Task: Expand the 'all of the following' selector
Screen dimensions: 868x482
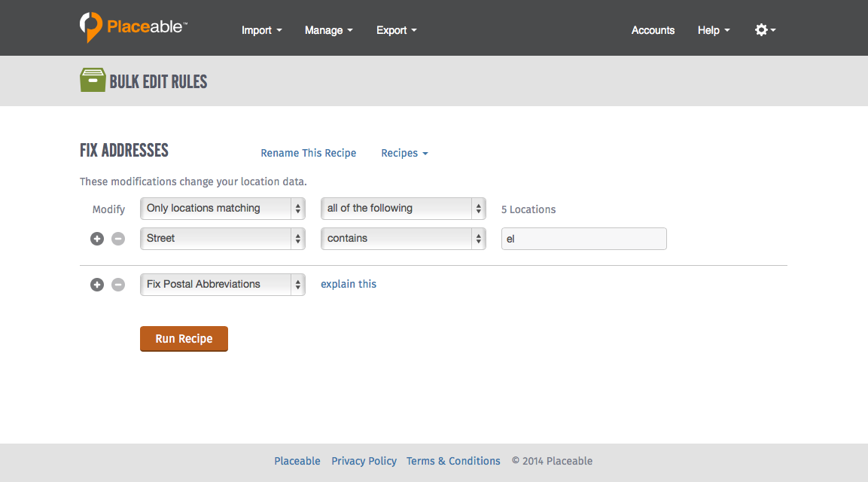Action: click(403, 209)
